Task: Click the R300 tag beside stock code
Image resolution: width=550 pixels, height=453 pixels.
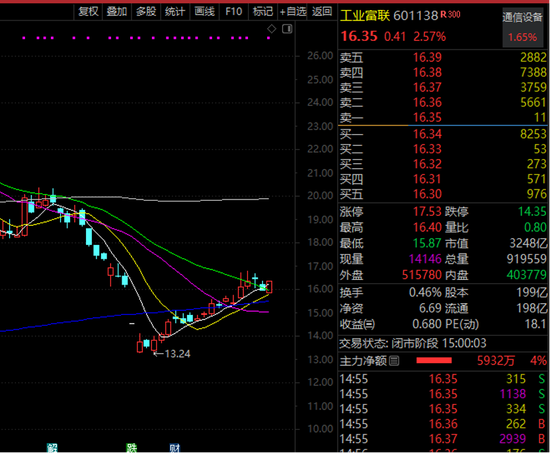Action: click(x=450, y=14)
